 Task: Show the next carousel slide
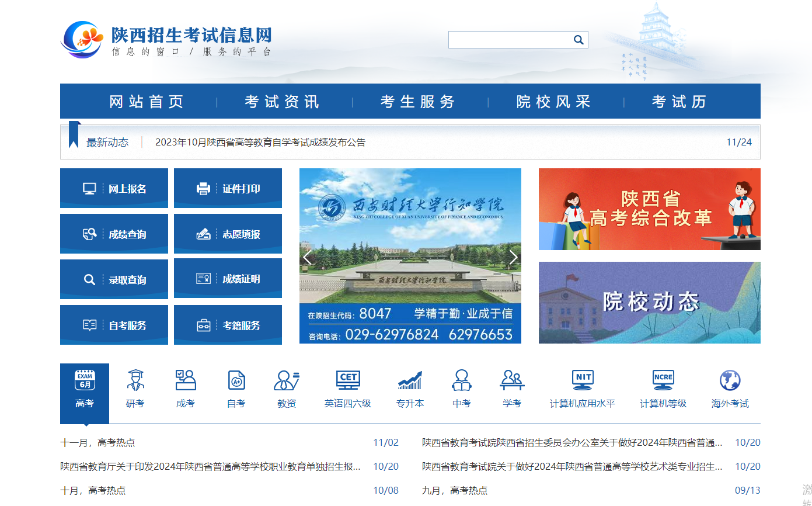tap(513, 257)
